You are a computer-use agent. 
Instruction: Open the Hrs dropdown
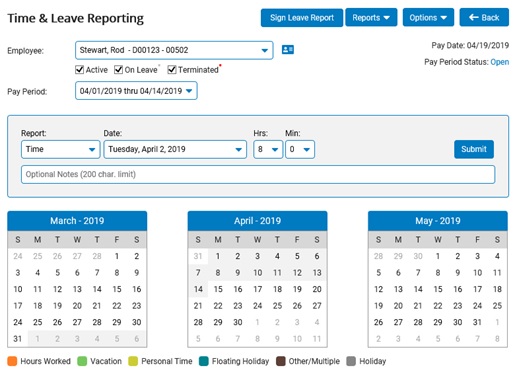point(268,149)
